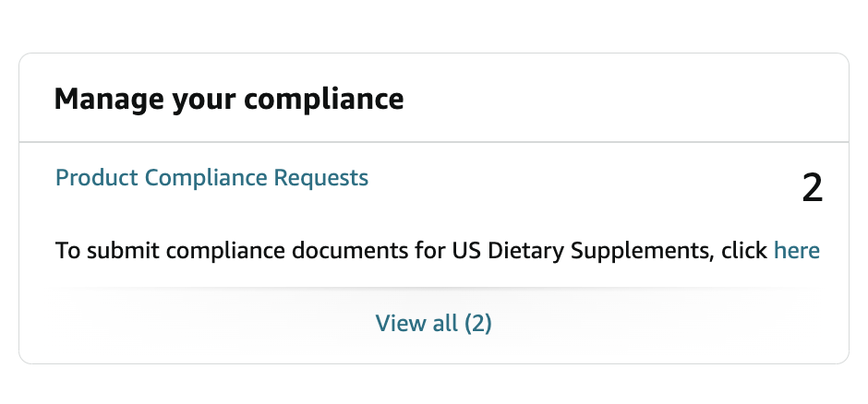The width and height of the screenshot is (868, 404).
Task: Open the Product Compliance Requests link
Action: [x=211, y=177]
